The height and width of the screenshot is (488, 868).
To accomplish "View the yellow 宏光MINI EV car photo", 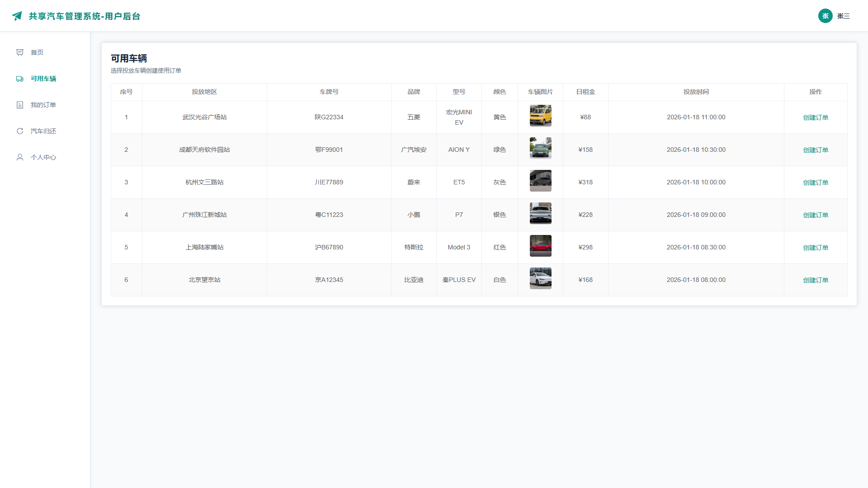I will point(540,116).
